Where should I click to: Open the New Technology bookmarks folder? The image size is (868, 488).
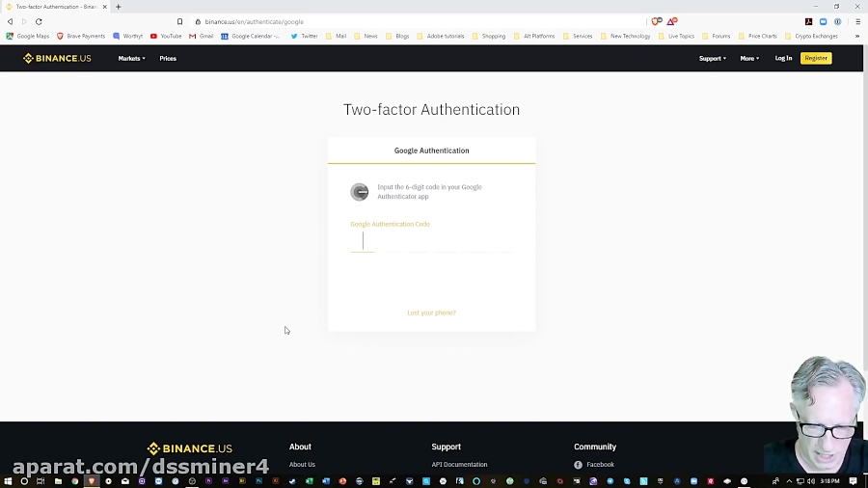click(x=625, y=36)
